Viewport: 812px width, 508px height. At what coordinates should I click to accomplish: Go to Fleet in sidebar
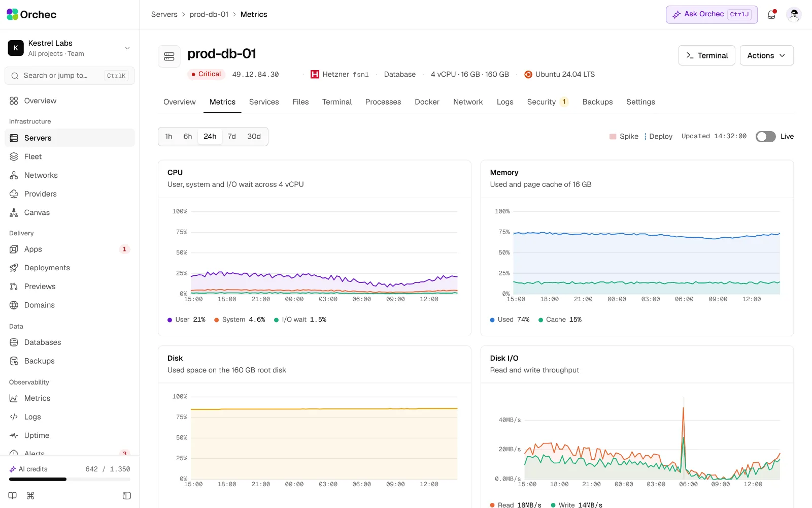70,156
